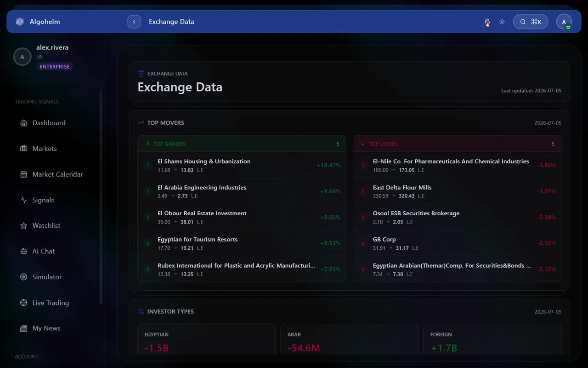The width and height of the screenshot is (588, 368).
Task: Click the Exchange Data bank icon
Action: (141, 74)
